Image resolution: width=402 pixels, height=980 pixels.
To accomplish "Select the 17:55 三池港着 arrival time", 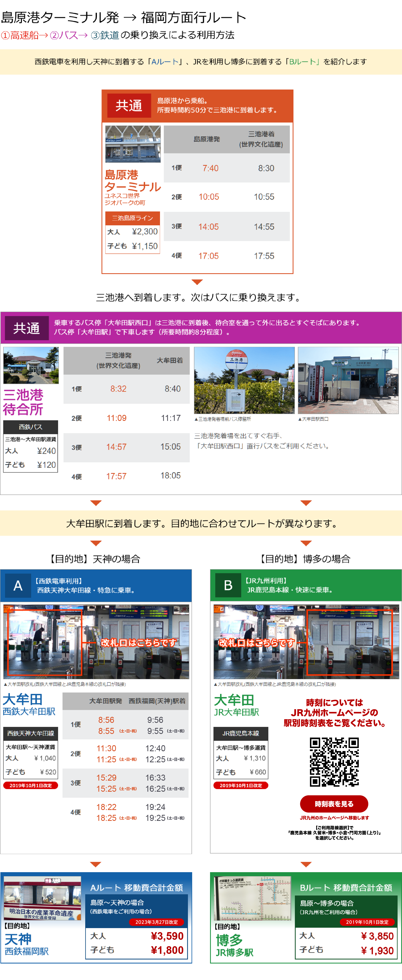I will 264,256.
